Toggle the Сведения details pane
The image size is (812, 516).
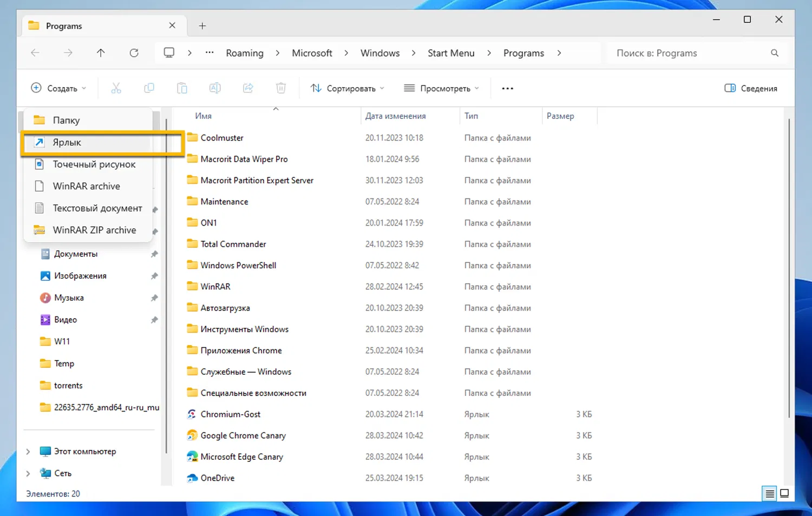pos(751,88)
